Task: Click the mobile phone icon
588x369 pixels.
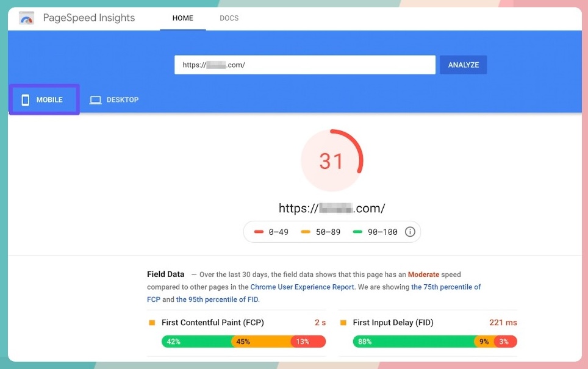Action: pyautogui.click(x=26, y=100)
